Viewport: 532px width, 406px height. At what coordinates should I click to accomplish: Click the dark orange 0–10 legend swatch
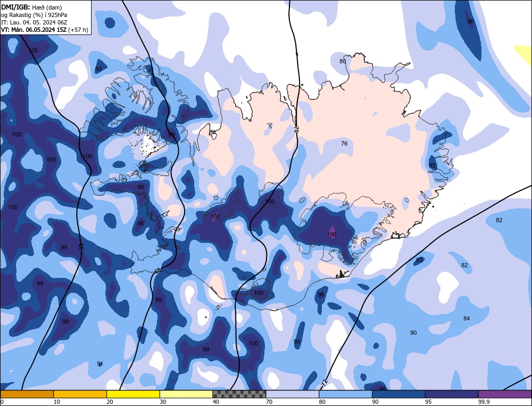(27, 394)
